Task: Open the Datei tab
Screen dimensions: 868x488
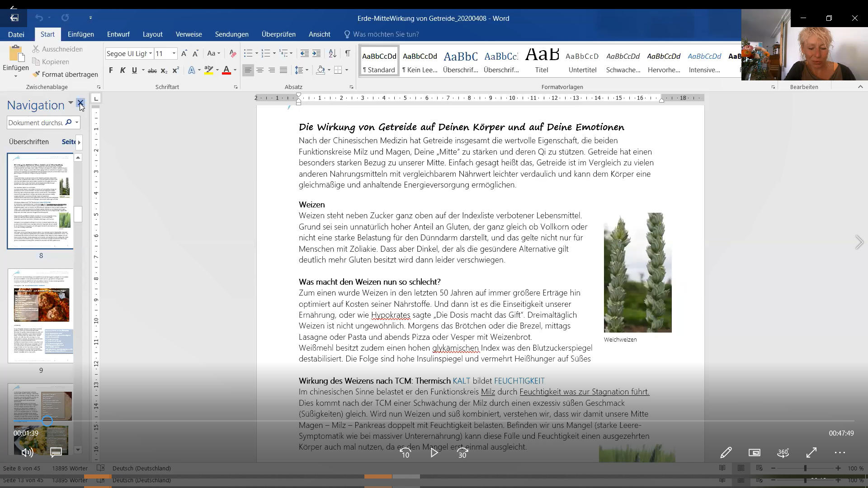Action: (16, 34)
